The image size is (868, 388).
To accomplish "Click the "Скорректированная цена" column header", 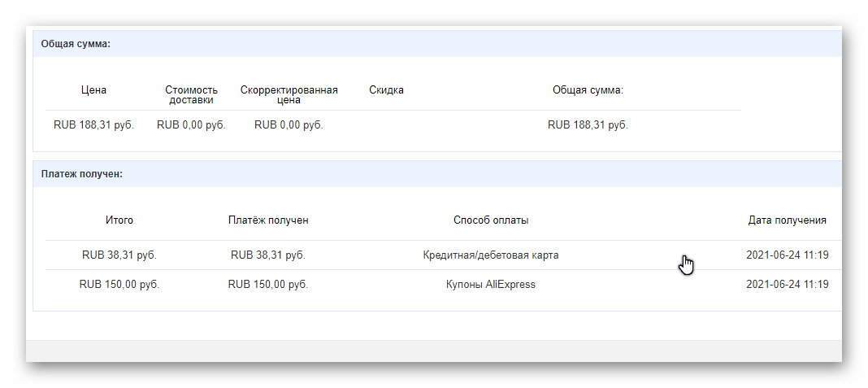I will tap(289, 95).
